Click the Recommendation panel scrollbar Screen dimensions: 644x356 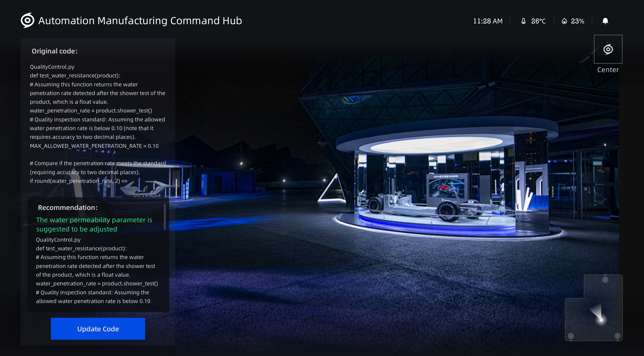click(164, 216)
